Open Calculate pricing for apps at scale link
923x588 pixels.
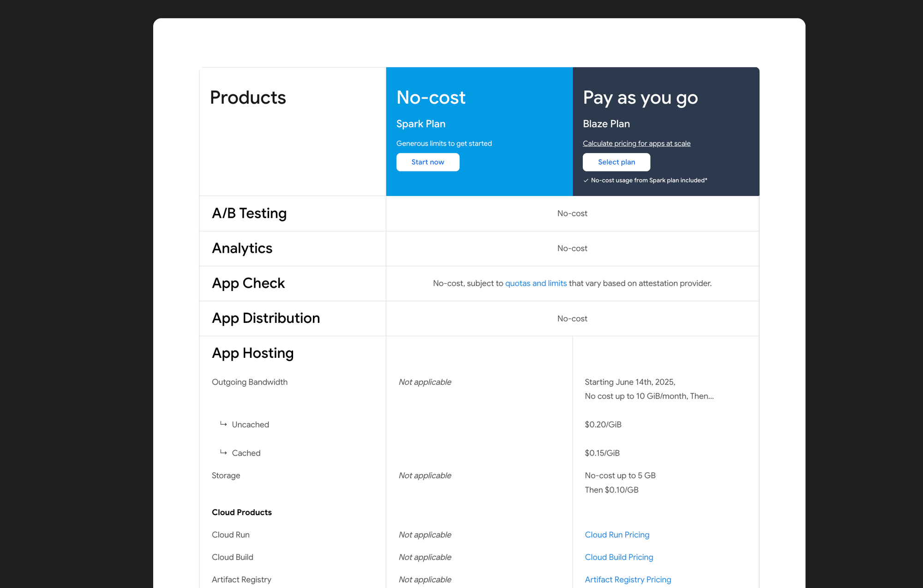pos(636,143)
